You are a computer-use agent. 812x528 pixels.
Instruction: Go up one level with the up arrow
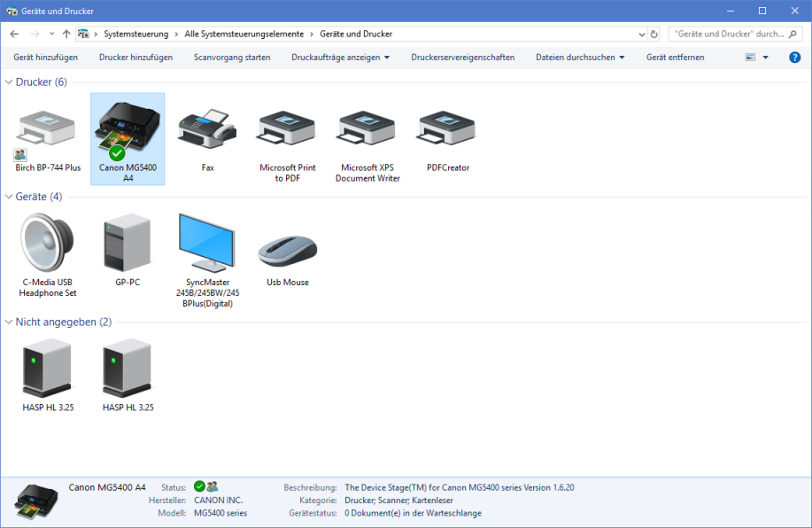pyautogui.click(x=66, y=35)
